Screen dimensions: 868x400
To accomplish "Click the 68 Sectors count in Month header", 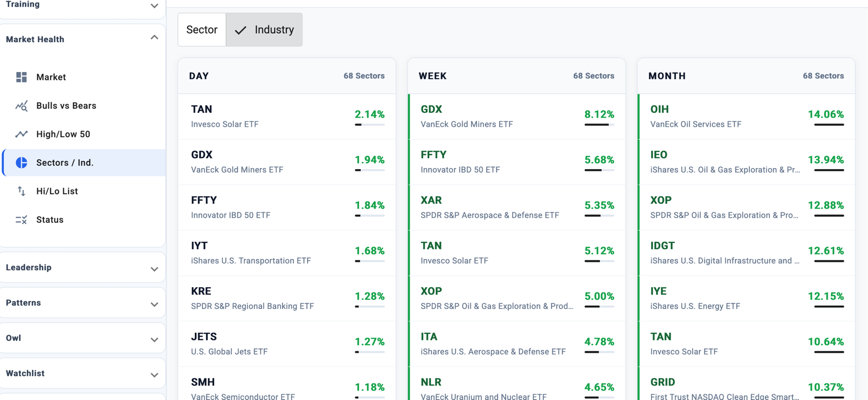I will [x=823, y=76].
